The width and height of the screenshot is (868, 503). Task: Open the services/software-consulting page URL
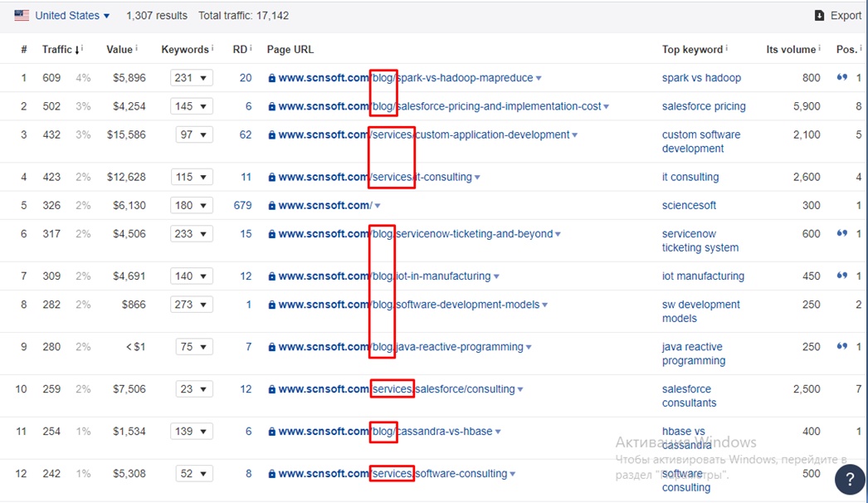393,474
